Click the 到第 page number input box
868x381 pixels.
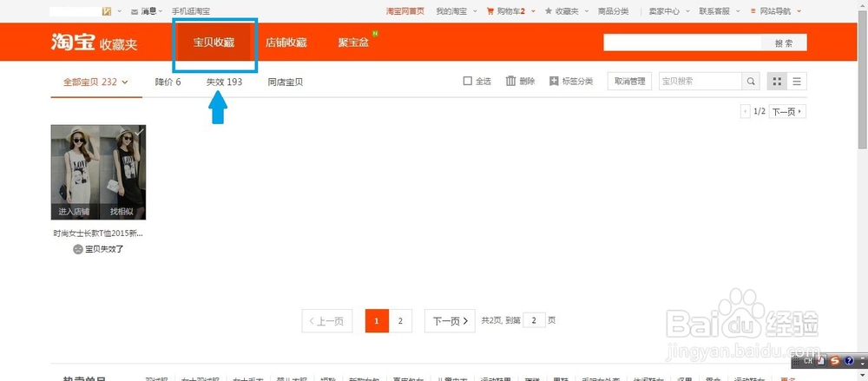pos(534,320)
